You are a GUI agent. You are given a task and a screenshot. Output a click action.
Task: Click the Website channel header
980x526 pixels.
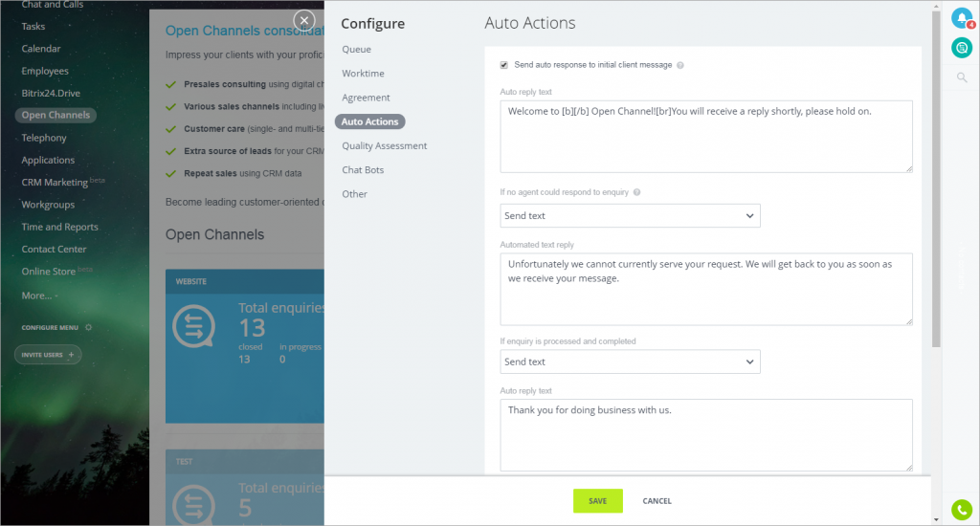(x=244, y=282)
